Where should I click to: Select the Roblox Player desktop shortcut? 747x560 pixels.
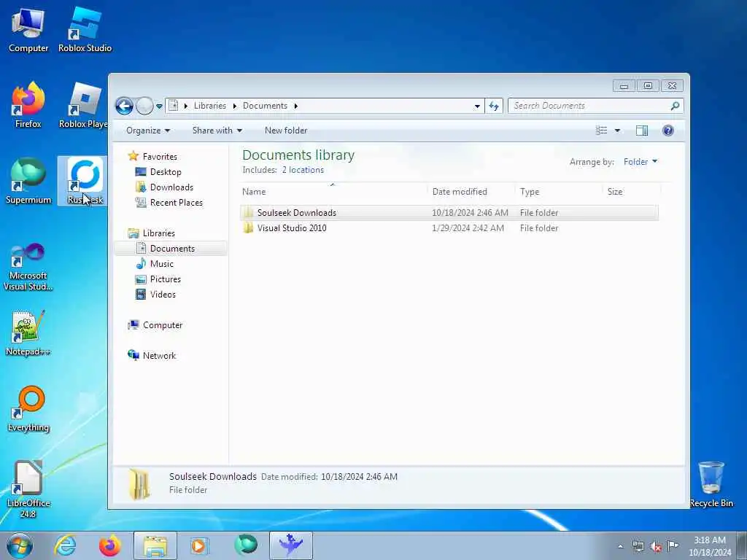coord(83,105)
